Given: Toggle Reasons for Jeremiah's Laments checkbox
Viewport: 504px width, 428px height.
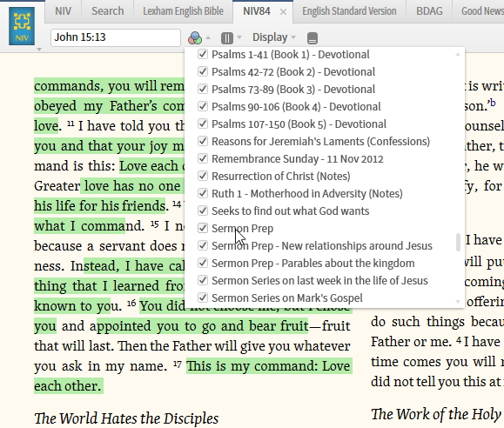Looking at the screenshot, I should tap(203, 141).
